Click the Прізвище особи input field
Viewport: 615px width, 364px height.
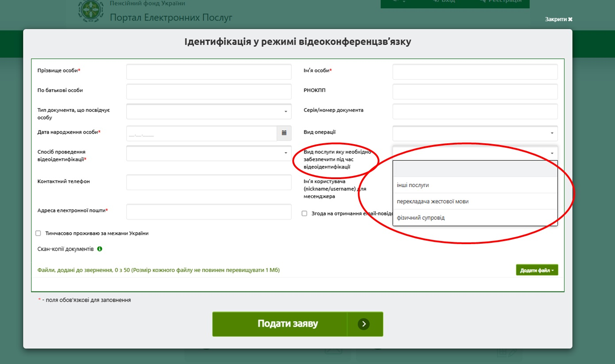click(x=209, y=72)
